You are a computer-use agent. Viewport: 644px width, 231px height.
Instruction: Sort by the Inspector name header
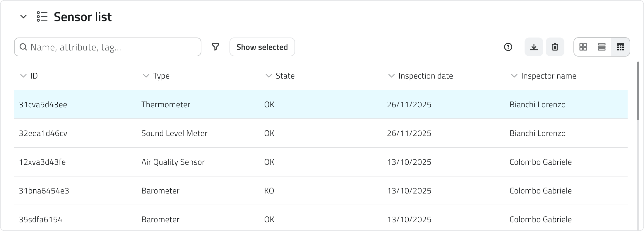click(548, 76)
